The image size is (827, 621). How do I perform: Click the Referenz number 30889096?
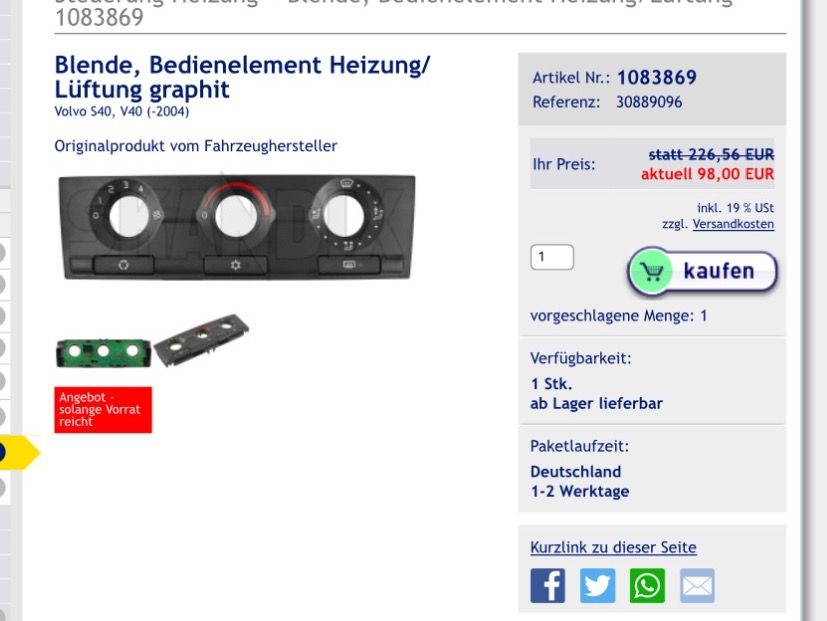tap(649, 102)
